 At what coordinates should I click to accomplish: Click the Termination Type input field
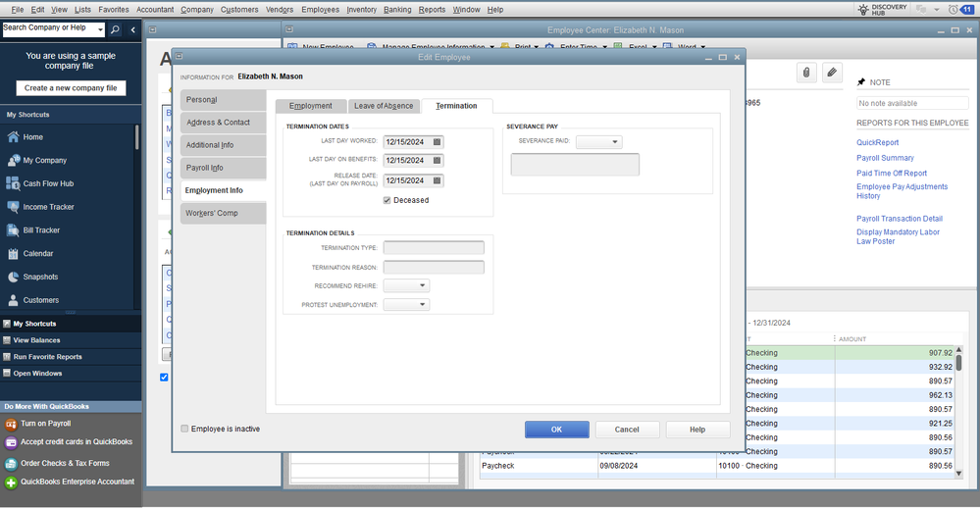(x=434, y=247)
